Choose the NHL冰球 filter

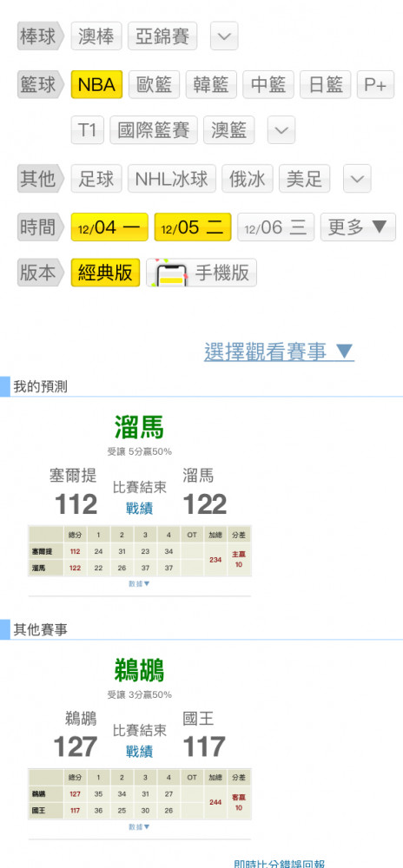tap(172, 179)
